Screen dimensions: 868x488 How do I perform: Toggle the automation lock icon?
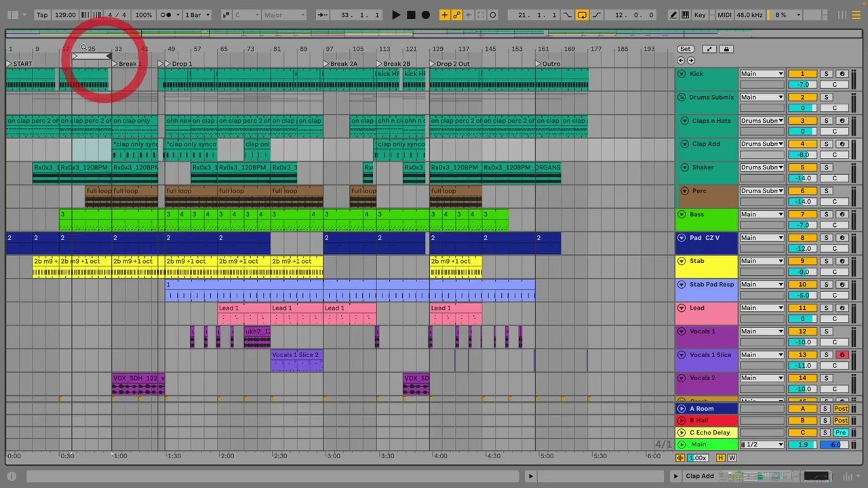726,49
